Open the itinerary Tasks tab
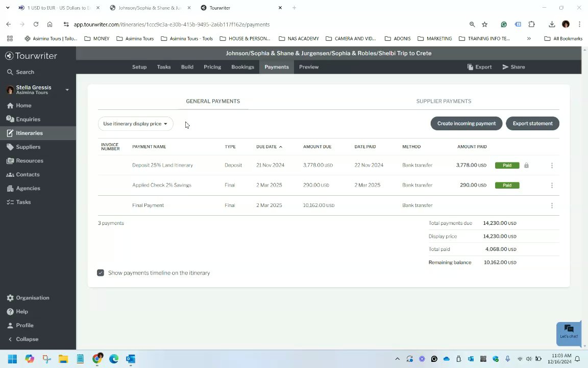The image size is (588, 368). pos(164,67)
